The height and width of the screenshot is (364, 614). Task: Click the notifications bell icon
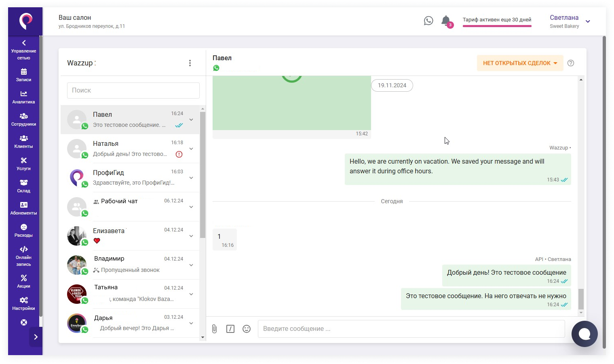tap(445, 21)
